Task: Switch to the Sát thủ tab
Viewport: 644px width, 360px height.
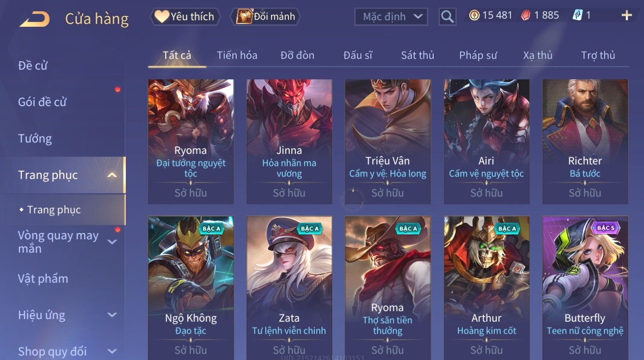Action: (418, 55)
